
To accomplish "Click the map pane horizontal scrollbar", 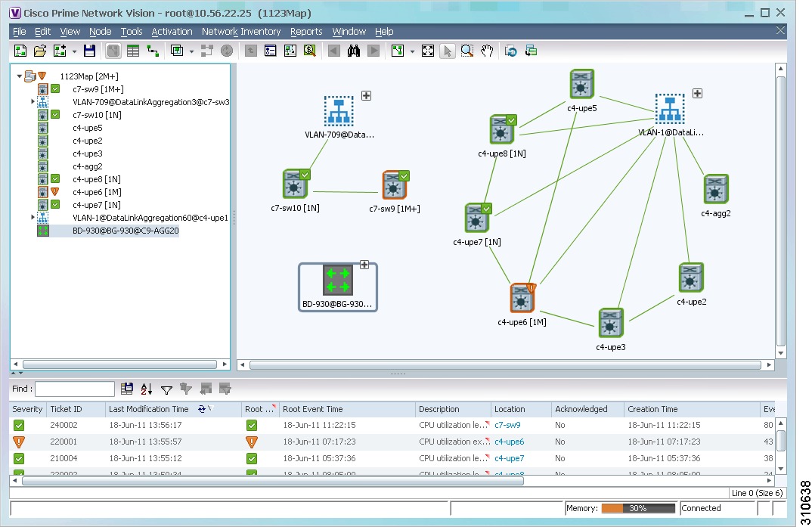I will point(506,365).
